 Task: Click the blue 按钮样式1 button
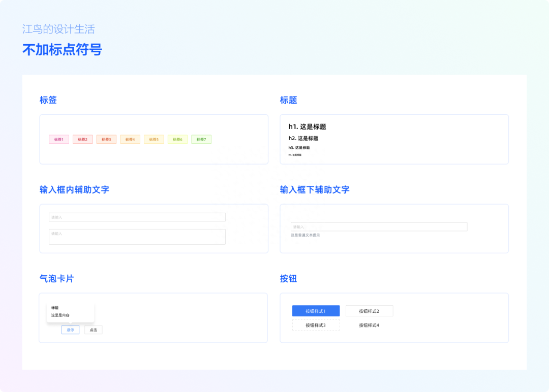coord(315,311)
